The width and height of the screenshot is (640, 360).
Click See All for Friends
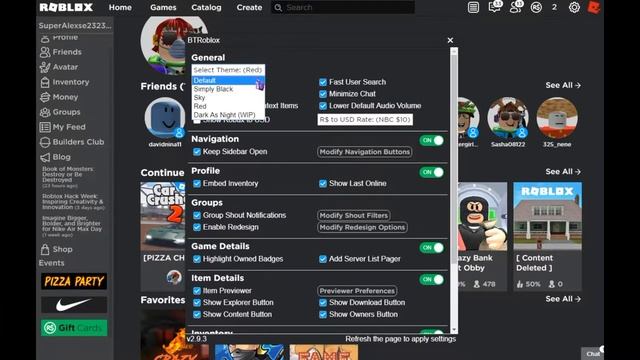coord(563,85)
